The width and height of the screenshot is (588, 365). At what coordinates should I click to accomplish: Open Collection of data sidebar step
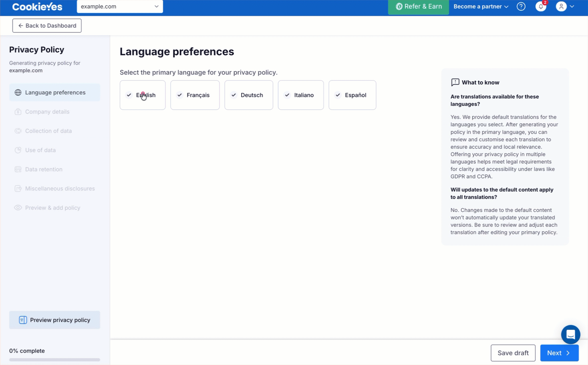55,131
